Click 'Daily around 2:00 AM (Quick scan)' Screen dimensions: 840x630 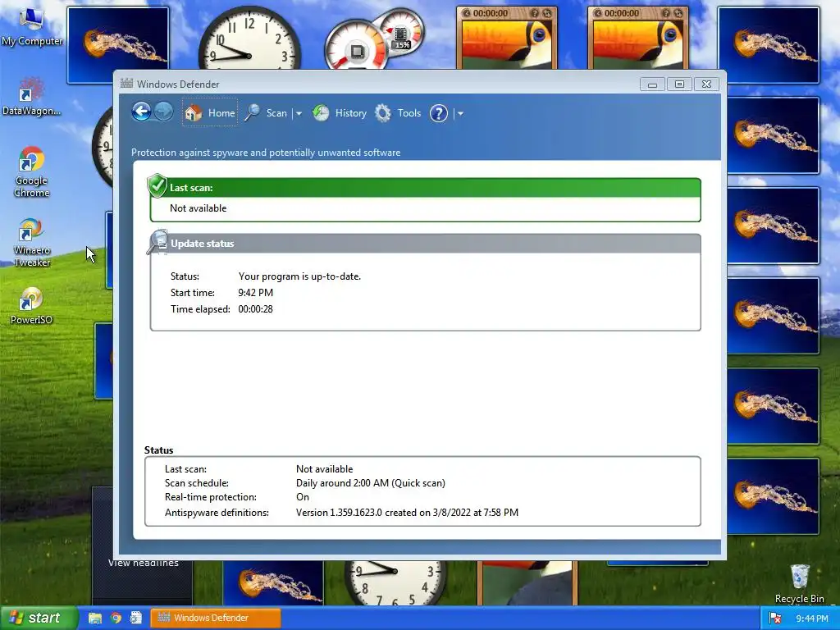pos(371,482)
